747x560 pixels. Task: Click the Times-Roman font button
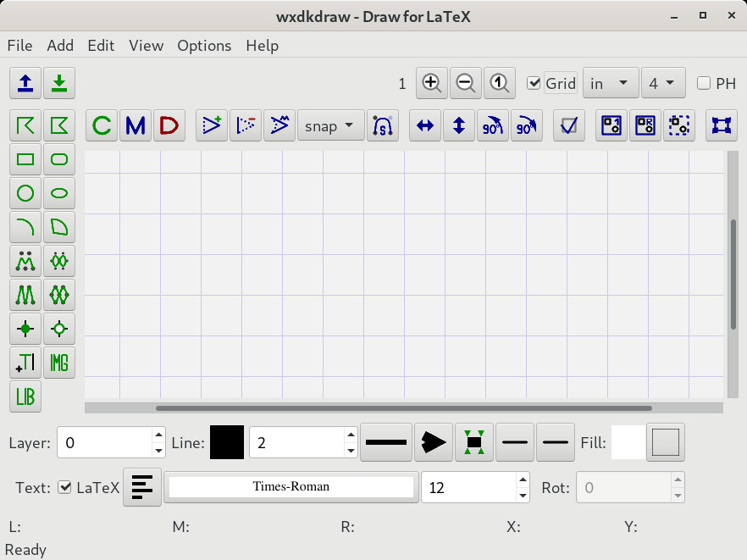[291, 487]
